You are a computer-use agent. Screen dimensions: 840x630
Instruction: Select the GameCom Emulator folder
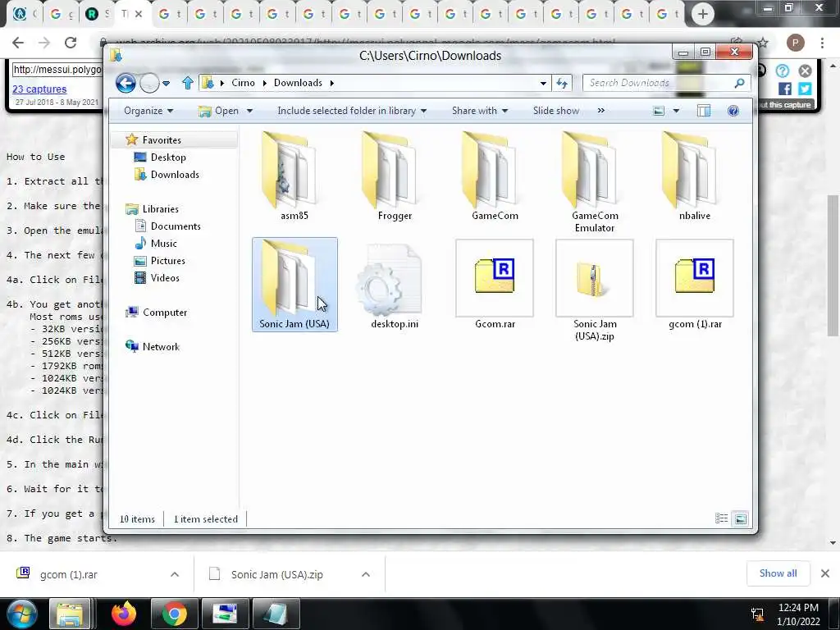(x=595, y=182)
